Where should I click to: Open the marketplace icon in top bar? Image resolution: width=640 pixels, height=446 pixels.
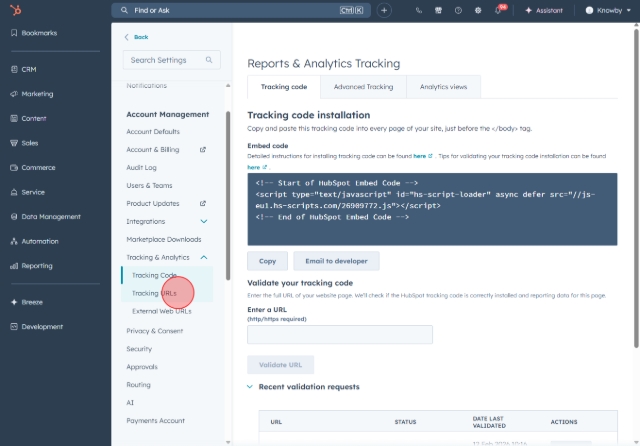click(438, 11)
